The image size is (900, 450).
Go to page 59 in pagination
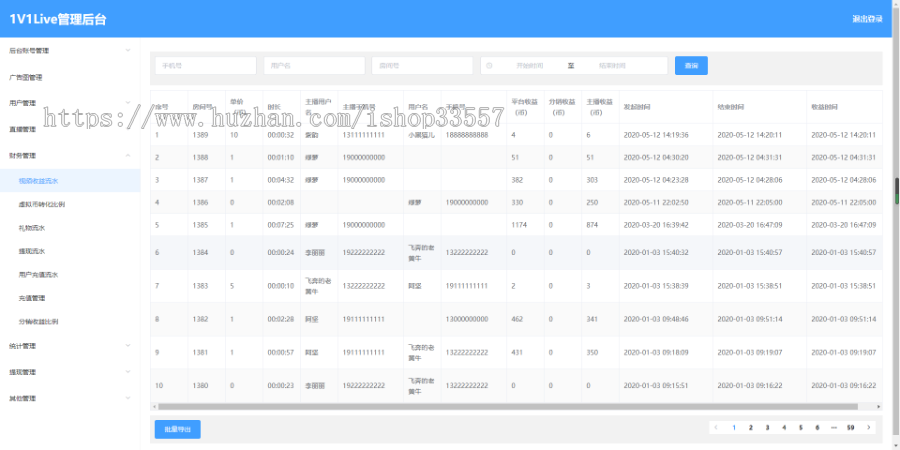point(850,427)
